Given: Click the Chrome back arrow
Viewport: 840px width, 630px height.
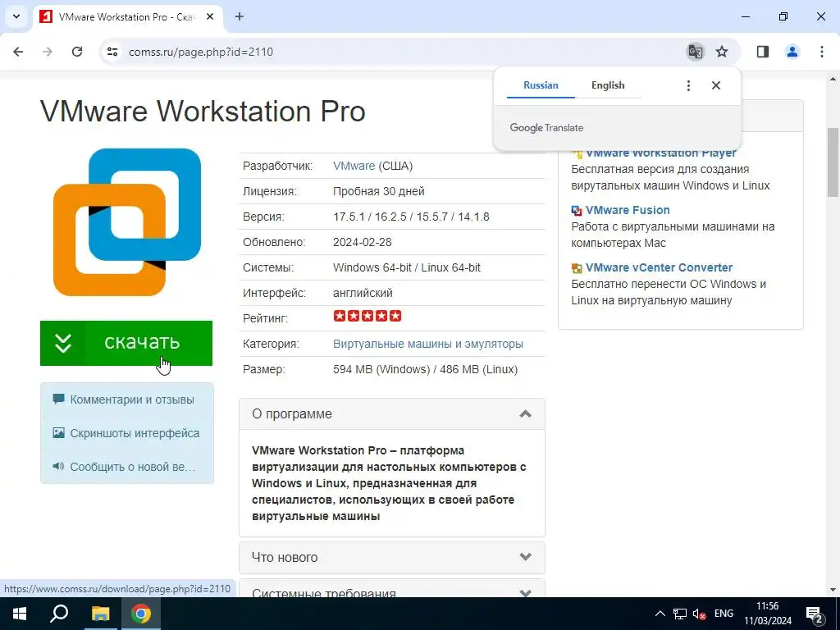Looking at the screenshot, I should (18, 52).
